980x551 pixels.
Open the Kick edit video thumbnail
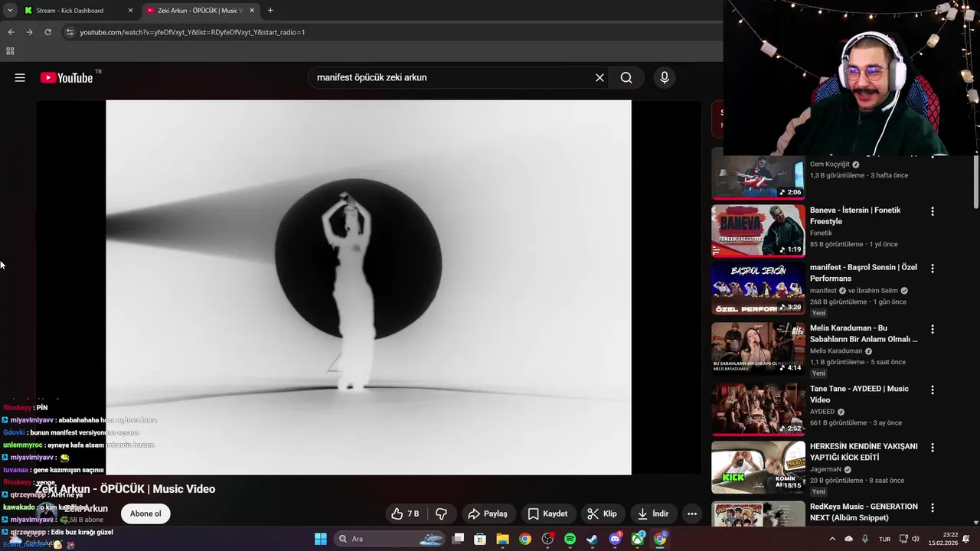click(x=758, y=467)
